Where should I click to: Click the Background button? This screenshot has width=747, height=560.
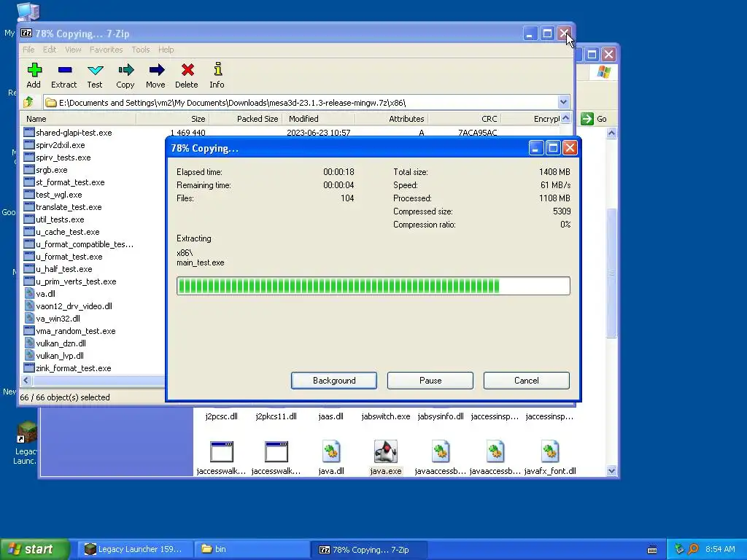click(334, 381)
